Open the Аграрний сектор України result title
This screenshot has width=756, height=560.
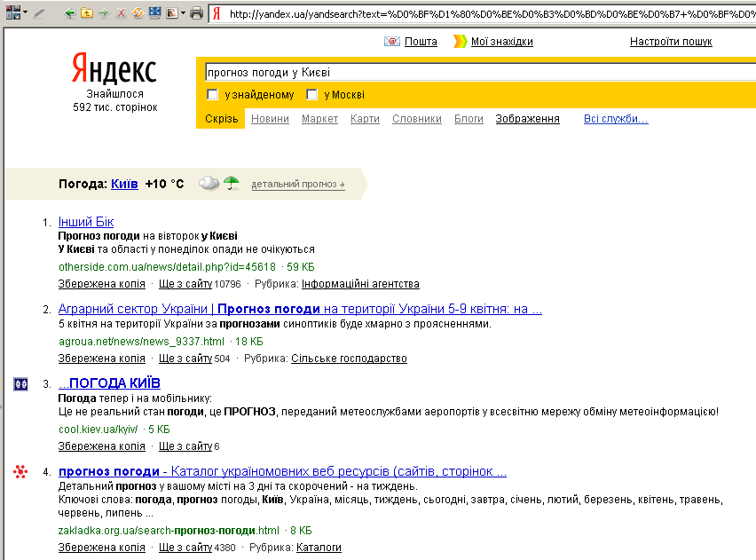(300, 309)
